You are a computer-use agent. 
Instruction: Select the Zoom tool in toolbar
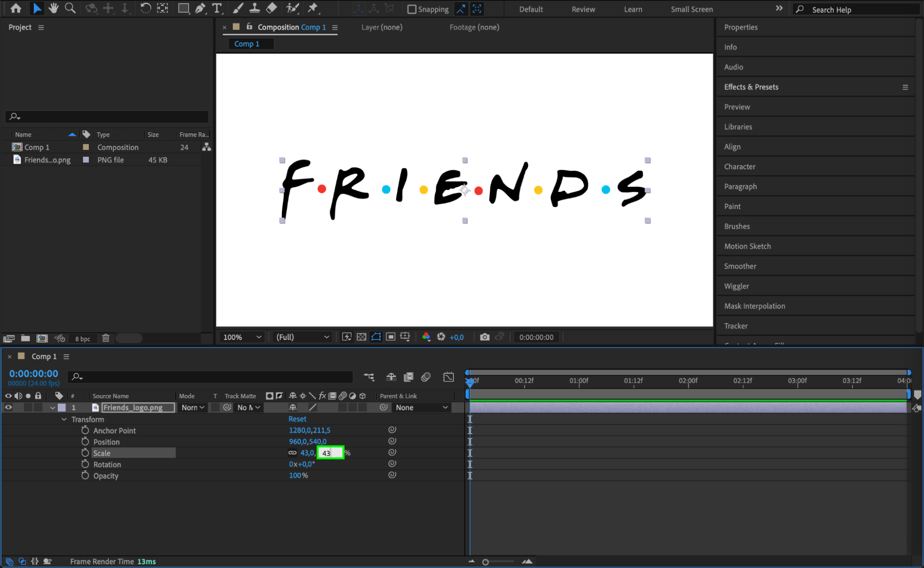tap(70, 8)
